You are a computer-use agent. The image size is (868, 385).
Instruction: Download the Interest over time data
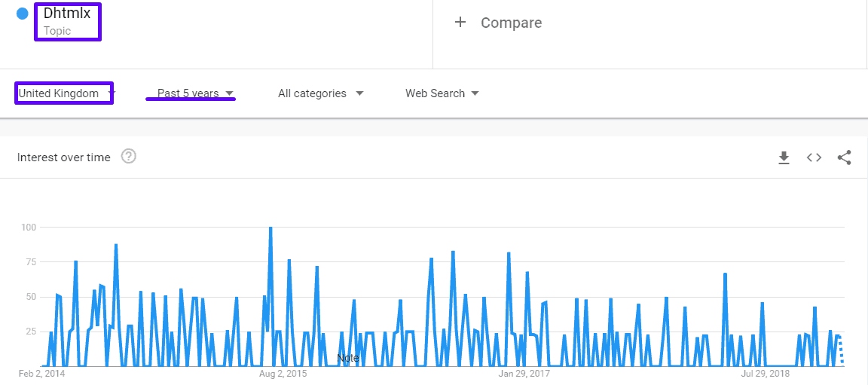coord(784,157)
